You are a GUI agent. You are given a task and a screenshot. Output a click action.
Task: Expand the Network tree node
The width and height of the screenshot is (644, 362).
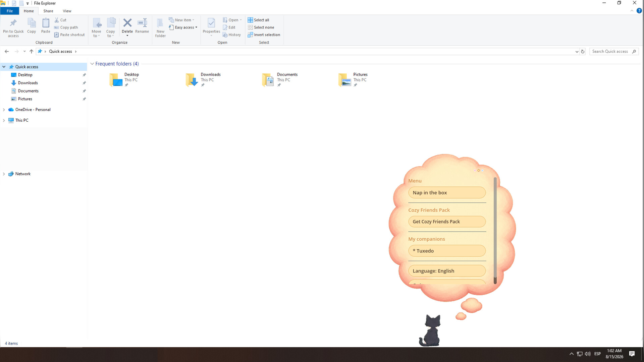[4, 174]
